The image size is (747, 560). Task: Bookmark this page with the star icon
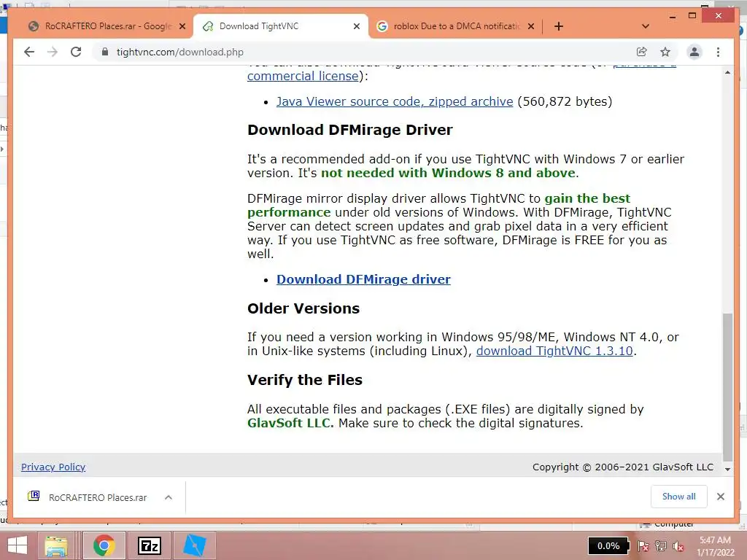pos(665,52)
